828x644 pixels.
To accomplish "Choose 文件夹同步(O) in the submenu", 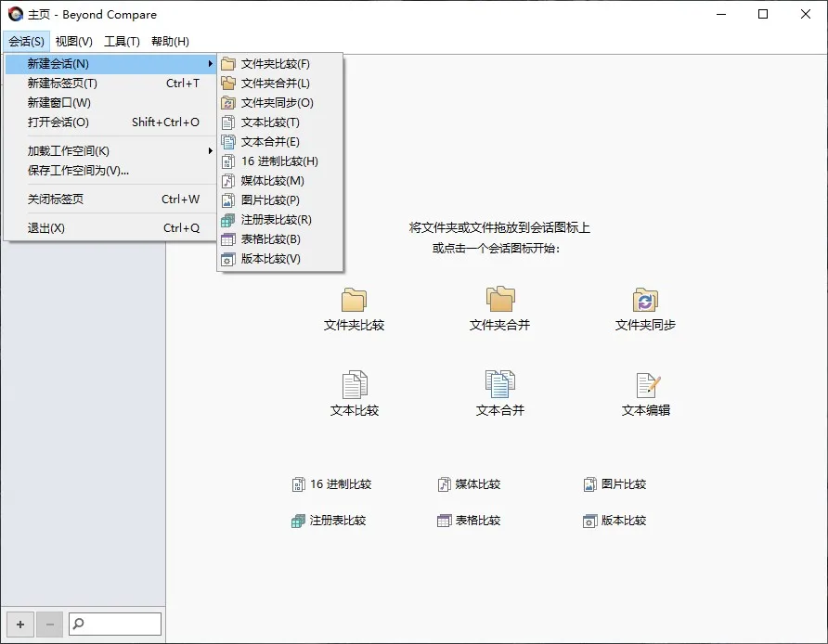I will coord(280,103).
